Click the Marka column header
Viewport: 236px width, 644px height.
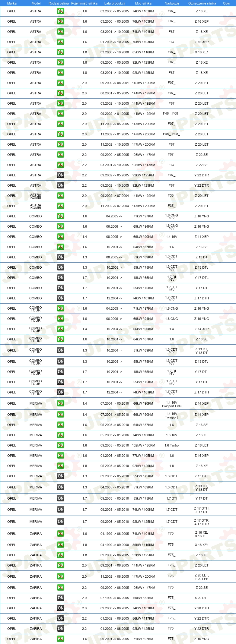coord(12,3)
